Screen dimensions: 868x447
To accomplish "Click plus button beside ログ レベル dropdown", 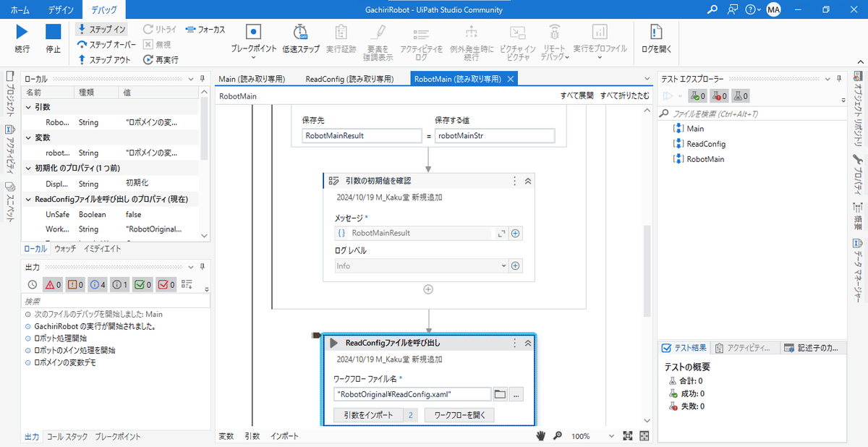I will (x=516, y=265).
